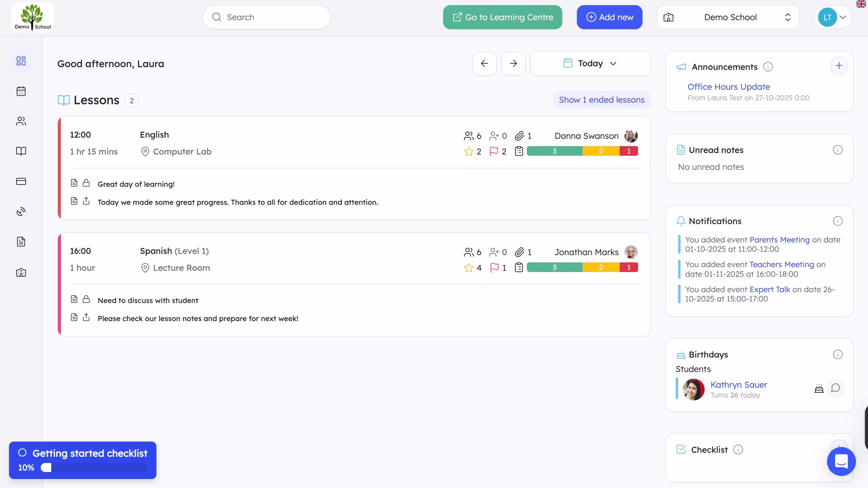Toggle 'Show 1 ended lessons'
868x488 pixels.
tap(602, 99)
